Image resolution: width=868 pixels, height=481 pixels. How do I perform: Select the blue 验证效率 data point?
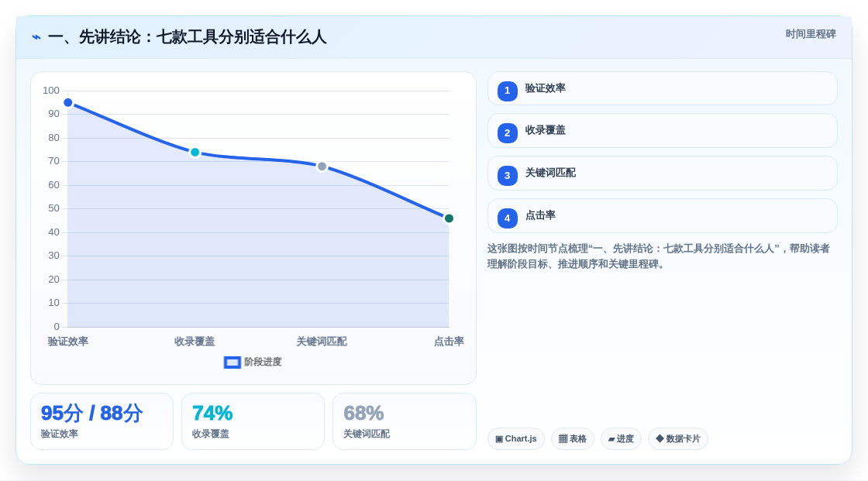pyautogui.click(x=68, y=102)
